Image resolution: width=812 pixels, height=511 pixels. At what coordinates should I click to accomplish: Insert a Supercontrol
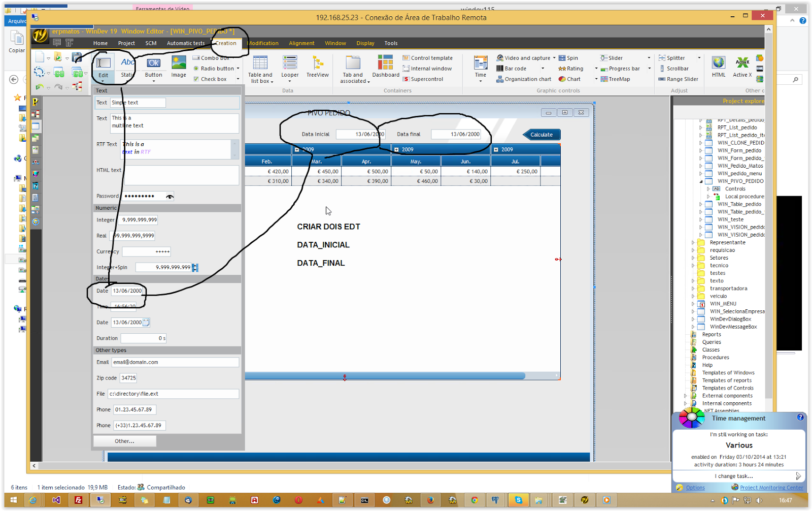(x=423, y=79)
